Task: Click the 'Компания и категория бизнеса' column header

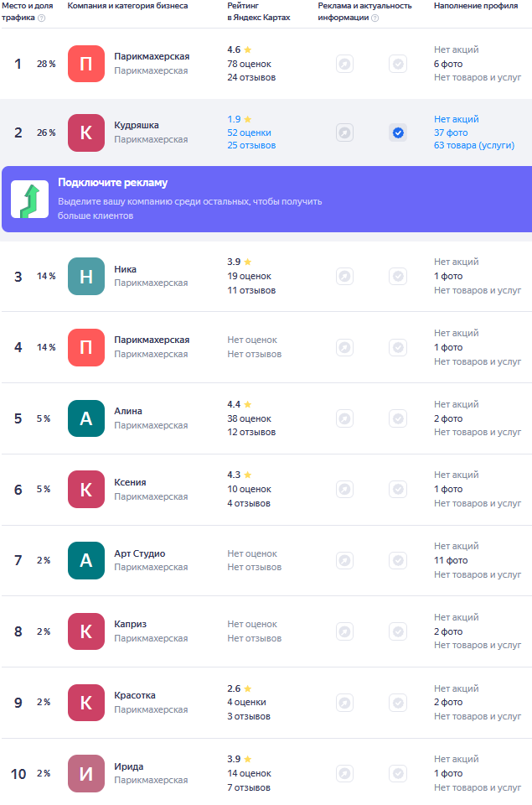Action: click(127, 6)
